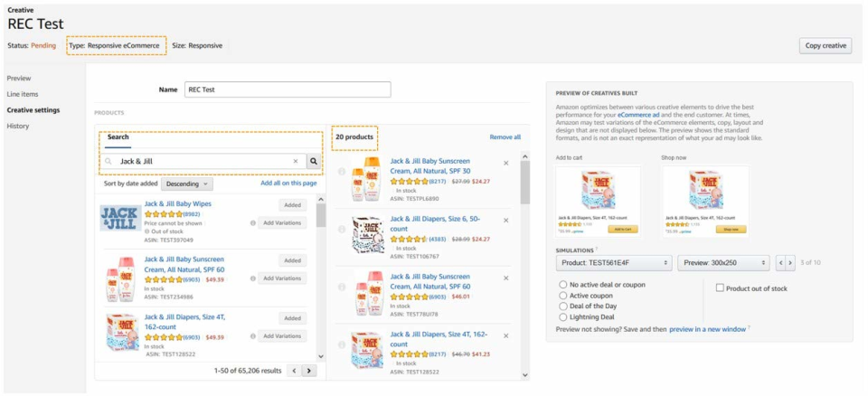Image resolution: width=868 pixels, height=396 pixels.
Task: Click the creative Name input field
Action: 287,90
